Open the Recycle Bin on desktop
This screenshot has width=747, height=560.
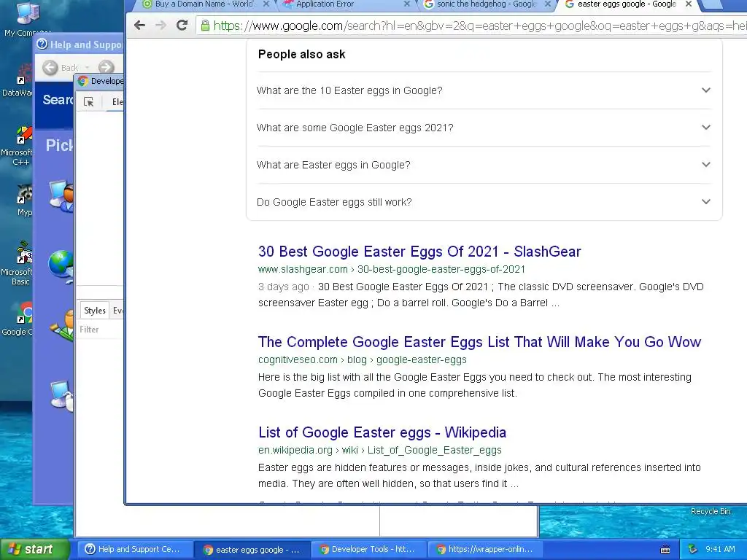(x=711, y=511)
